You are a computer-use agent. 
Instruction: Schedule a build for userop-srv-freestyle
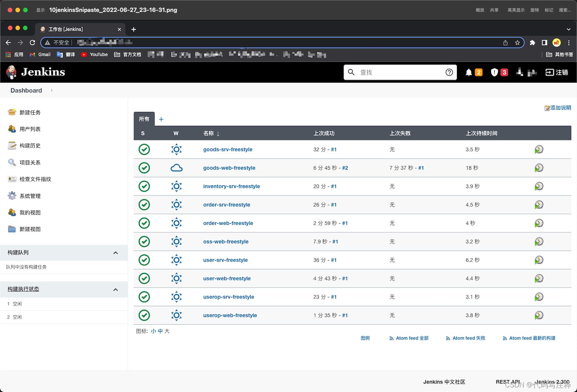539,297
